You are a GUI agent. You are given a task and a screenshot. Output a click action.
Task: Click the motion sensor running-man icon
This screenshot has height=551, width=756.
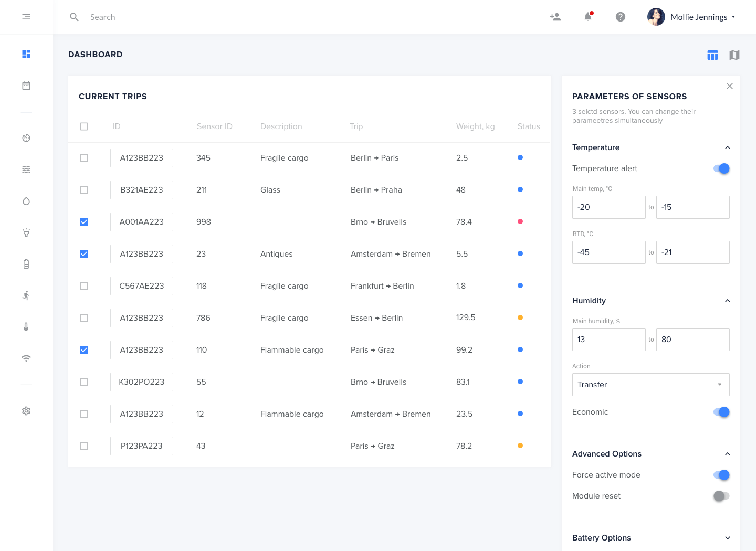[x=26, y=295]
